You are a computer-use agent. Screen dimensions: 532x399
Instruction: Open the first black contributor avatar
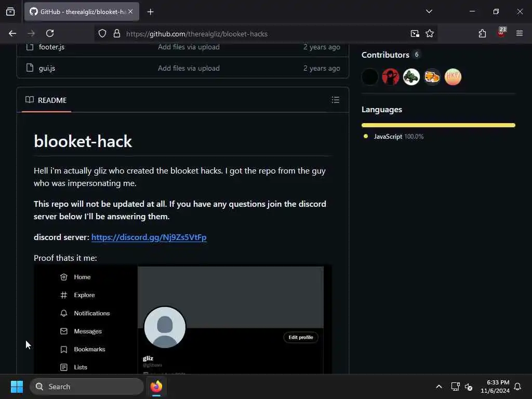(x=370, y=77)
